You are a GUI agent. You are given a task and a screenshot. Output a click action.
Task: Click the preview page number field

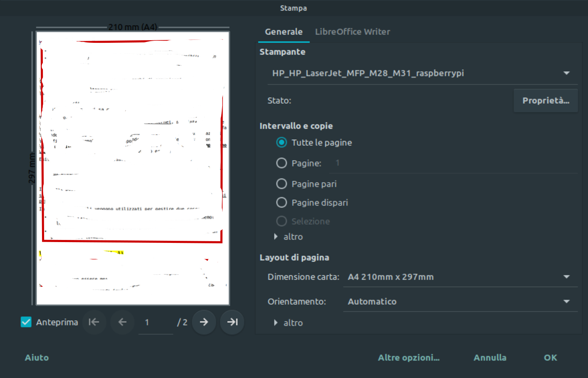(x=155, y=322)
